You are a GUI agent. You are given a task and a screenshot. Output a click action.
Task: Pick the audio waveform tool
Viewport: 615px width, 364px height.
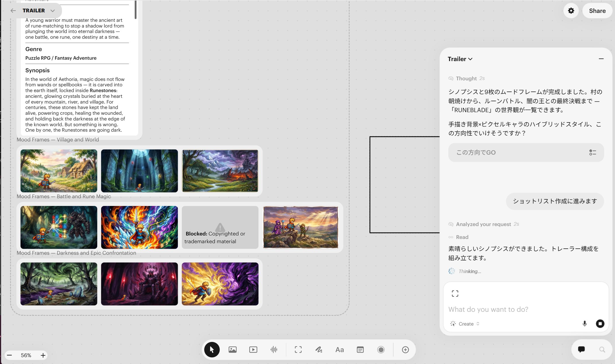click(274, 349)
